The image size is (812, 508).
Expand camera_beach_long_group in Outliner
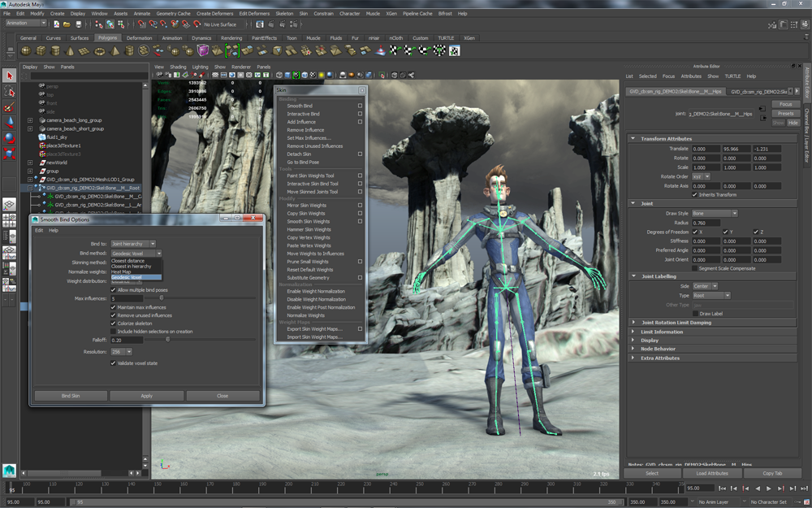click(x=30, y=120)
